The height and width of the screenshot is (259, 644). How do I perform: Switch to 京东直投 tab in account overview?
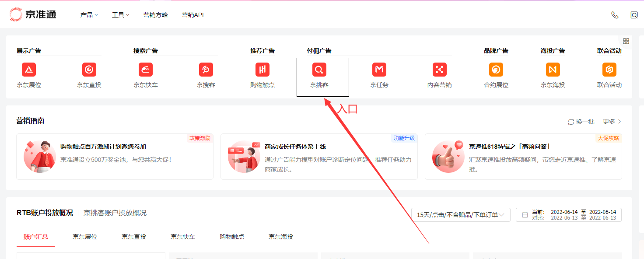pos(134,237)
